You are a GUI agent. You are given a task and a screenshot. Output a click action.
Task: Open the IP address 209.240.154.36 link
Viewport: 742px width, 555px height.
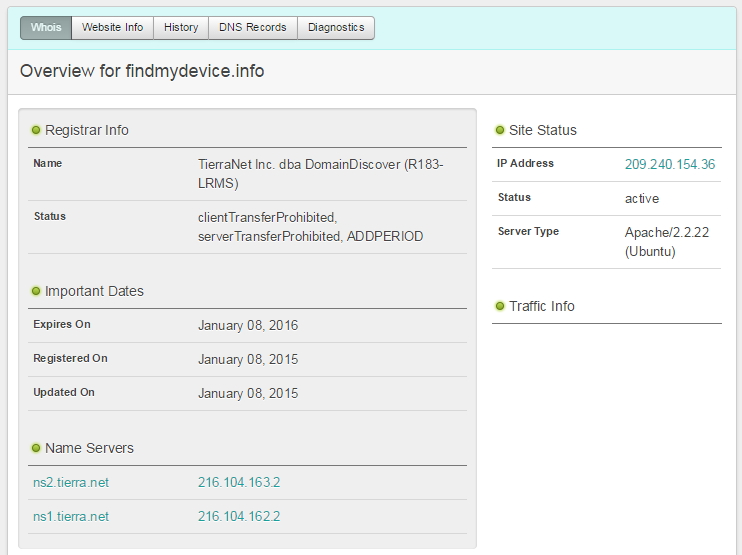pyautogui.click(x=669, y=164)
